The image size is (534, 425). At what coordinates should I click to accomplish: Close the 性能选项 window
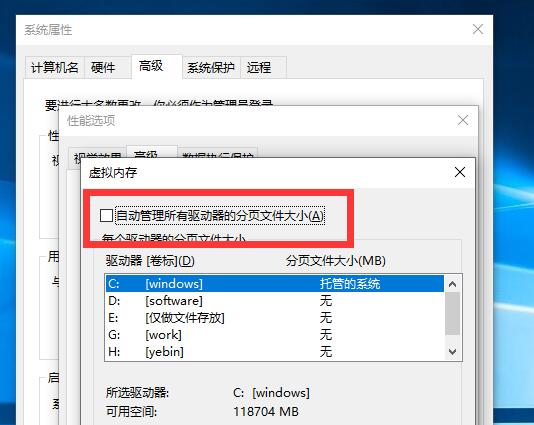[x=462, y=120]
